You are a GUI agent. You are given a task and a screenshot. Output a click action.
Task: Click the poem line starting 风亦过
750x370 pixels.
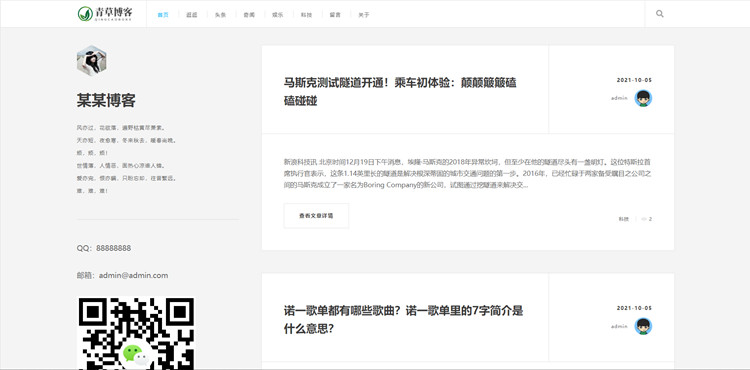click(121, 128)
